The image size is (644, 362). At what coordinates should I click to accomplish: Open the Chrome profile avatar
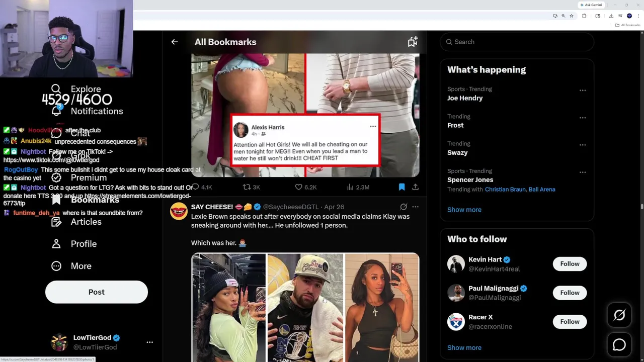pos(629,16)
